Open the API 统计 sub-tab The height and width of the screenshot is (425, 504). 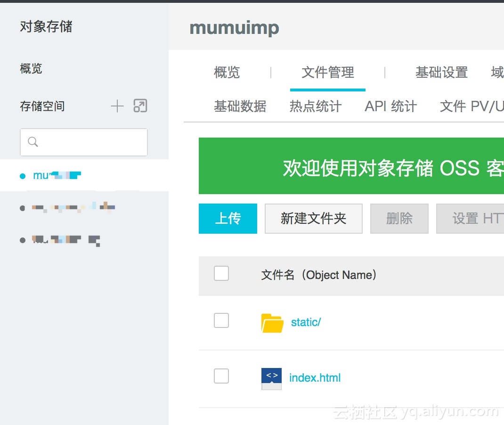click(x=390, y=106)
